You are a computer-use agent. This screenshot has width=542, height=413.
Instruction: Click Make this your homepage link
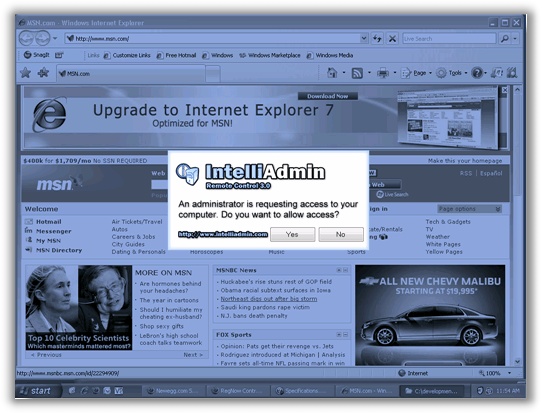(x=465, y=161)
